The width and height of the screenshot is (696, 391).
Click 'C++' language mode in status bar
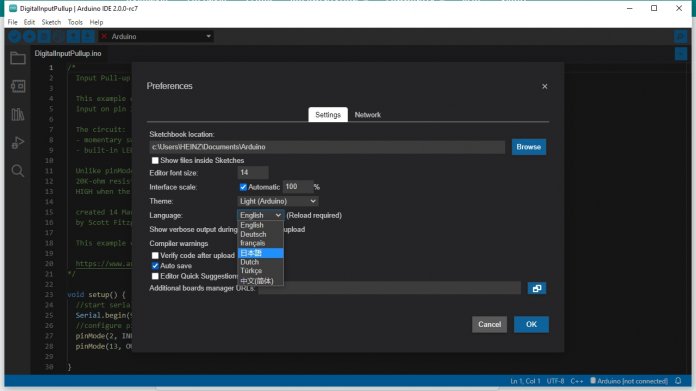577,381
